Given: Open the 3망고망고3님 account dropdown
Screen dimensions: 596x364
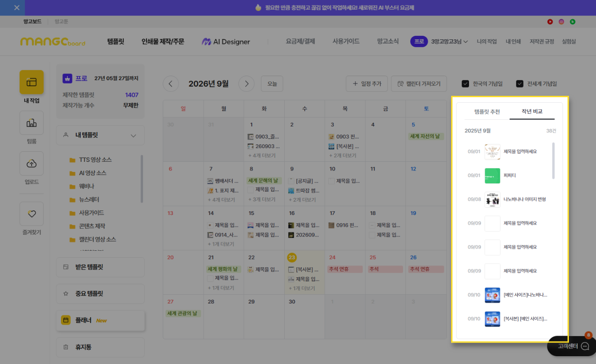Looking at the screenshot, I should 449,41.
